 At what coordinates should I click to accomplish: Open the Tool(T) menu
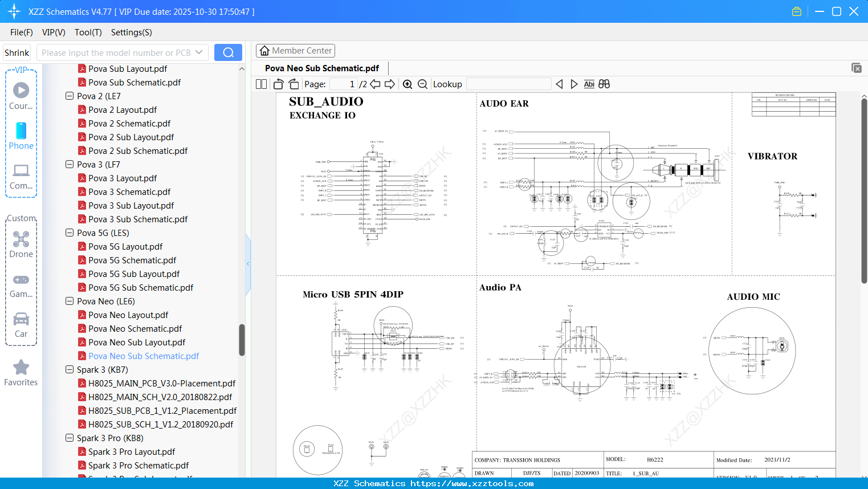tap(88, 32)
